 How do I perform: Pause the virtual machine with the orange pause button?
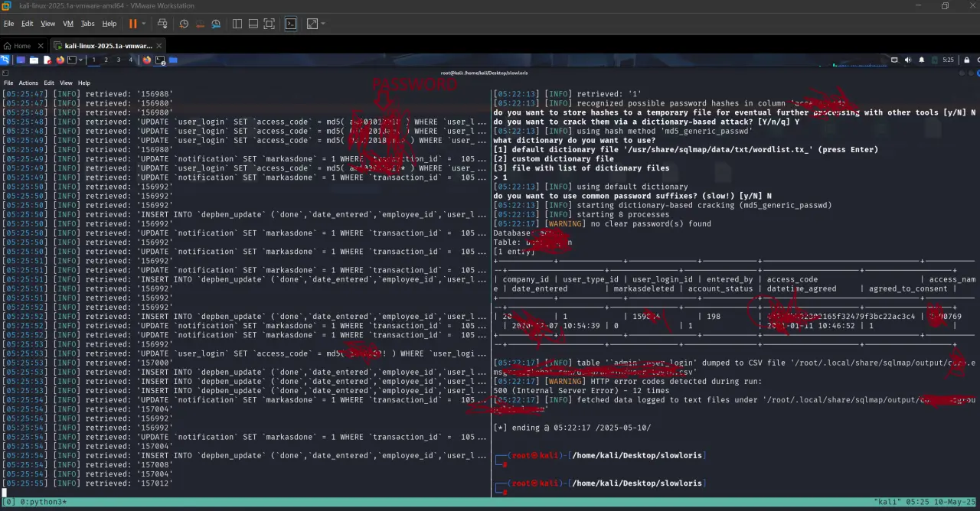[x=132, y=24]
